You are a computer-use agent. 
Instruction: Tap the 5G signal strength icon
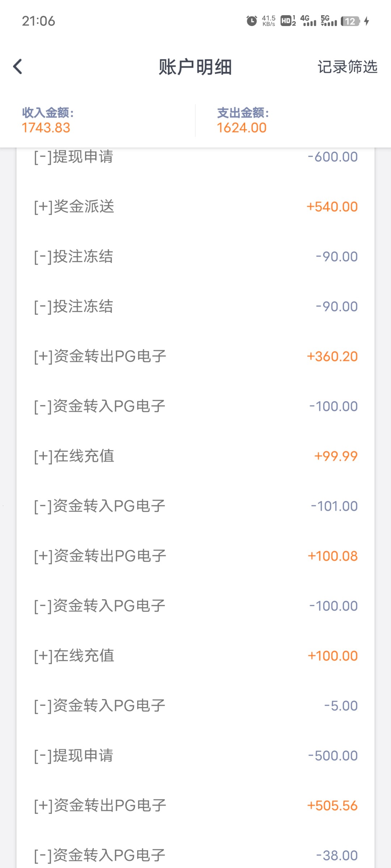pyautogui.click(x=329, y=21)
